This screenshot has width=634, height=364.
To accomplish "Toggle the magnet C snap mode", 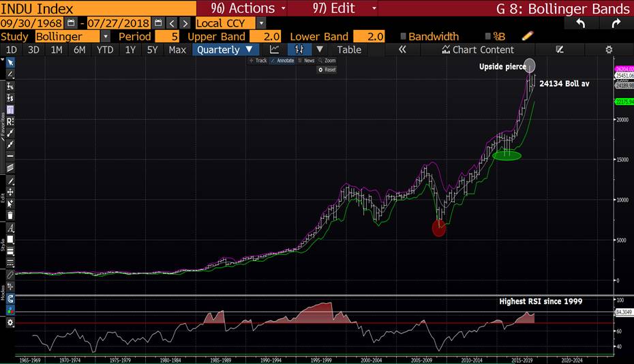I will pyautogui.click(x=10, y=299).
